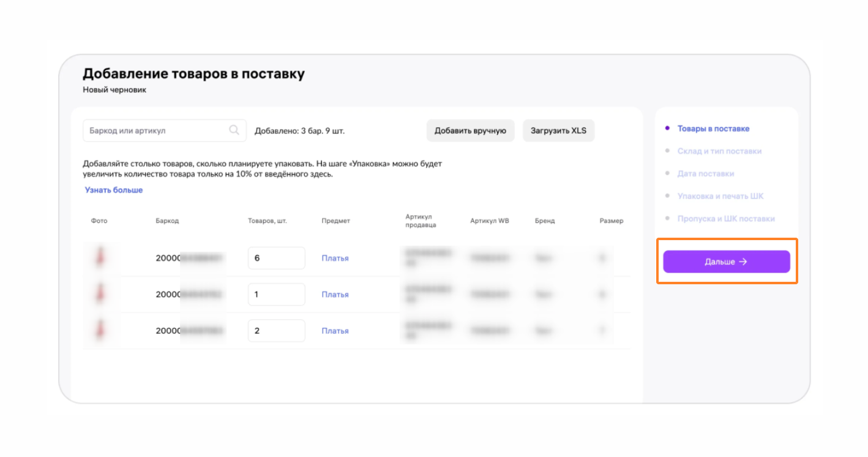Click the 'Новый черновик' subtitle
The image size is (868, 457).
[114, 90]
